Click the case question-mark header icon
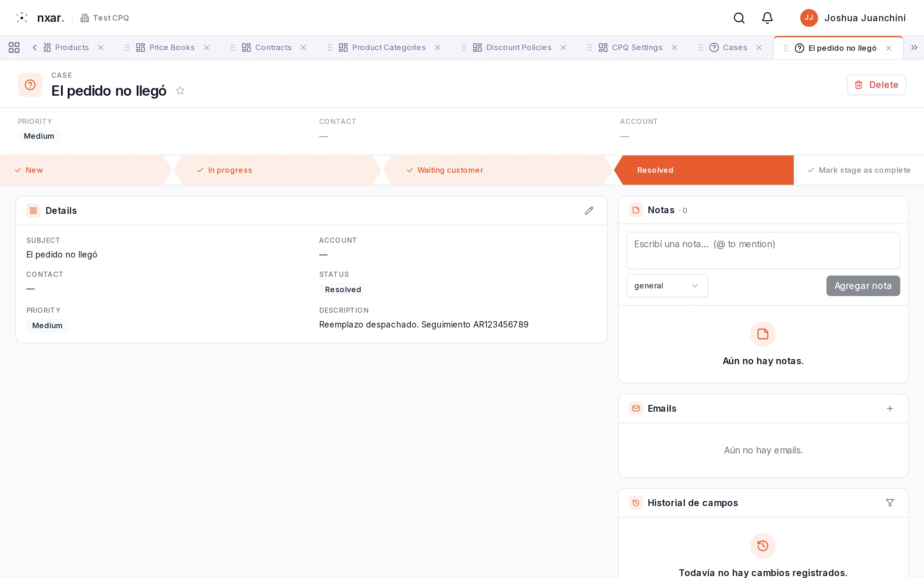This screenshot has height=578, width=924. (30, 85)
